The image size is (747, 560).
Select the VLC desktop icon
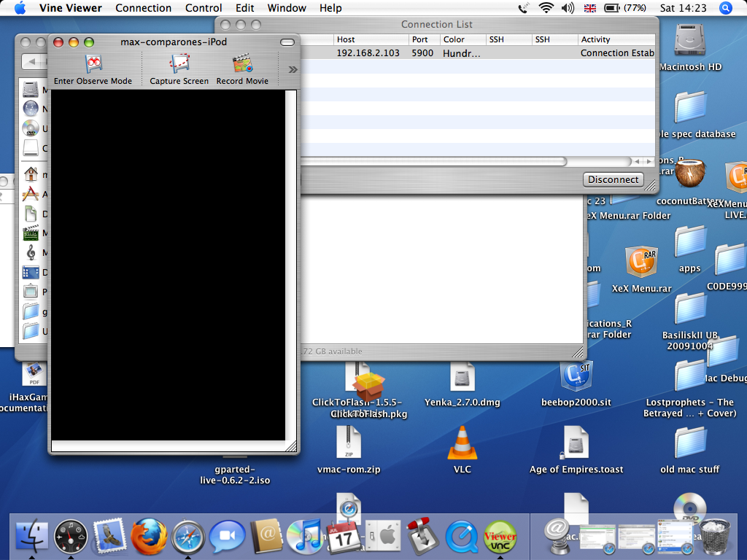coord(462,444)
